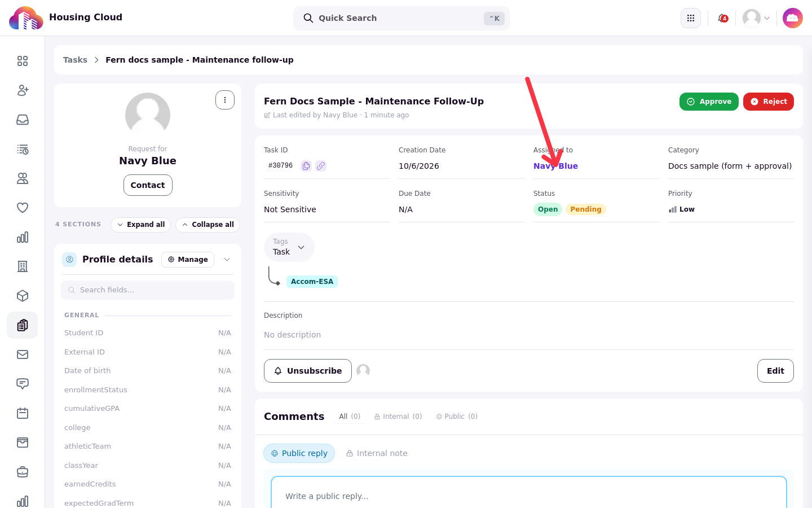Select the tasks clipboard sidebar icon

pyautogui.click(x=23, y=325)
